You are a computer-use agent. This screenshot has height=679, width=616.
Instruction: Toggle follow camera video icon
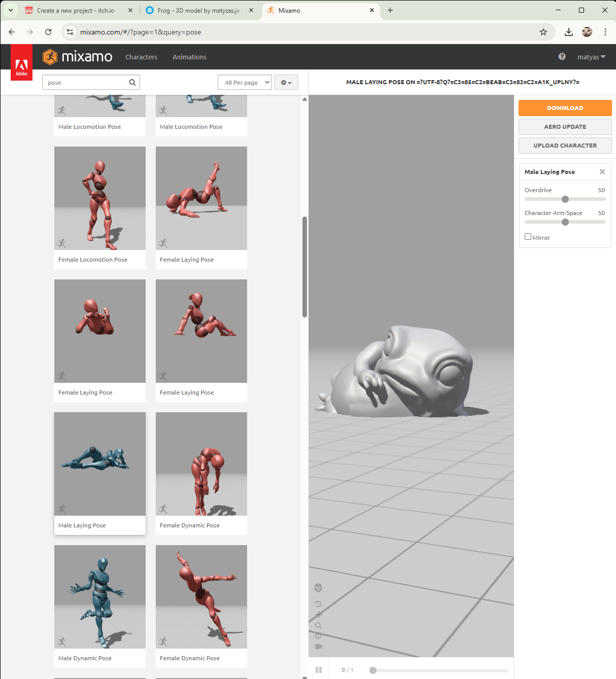click(318, 647)
